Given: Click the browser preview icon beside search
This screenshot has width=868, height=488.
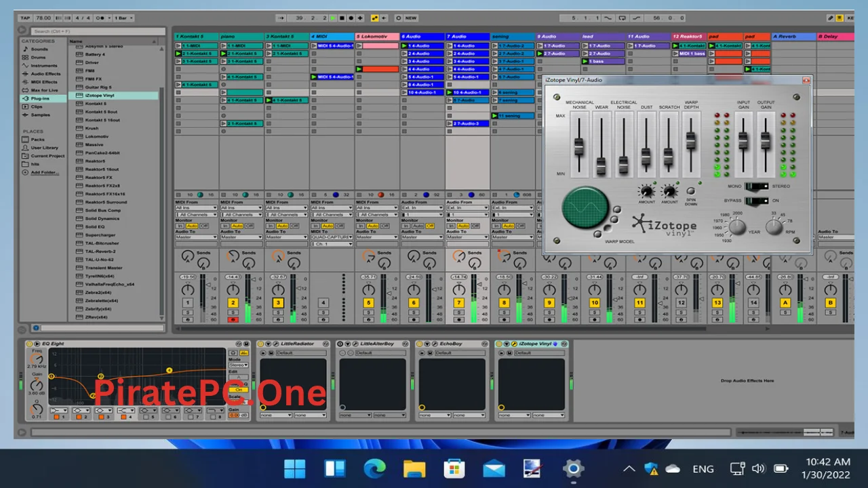Looking at the screenshot, I should (x=22, y=30).
